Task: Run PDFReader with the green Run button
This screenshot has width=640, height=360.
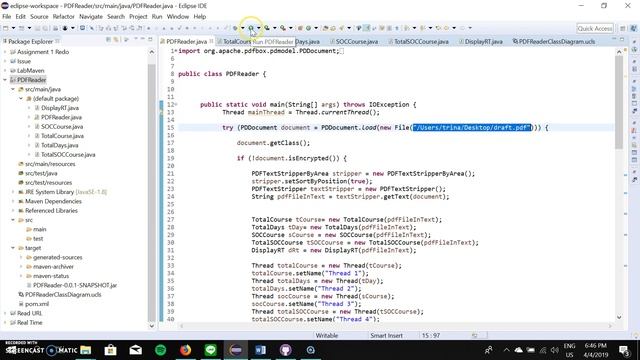Action: tap(251, 28)
